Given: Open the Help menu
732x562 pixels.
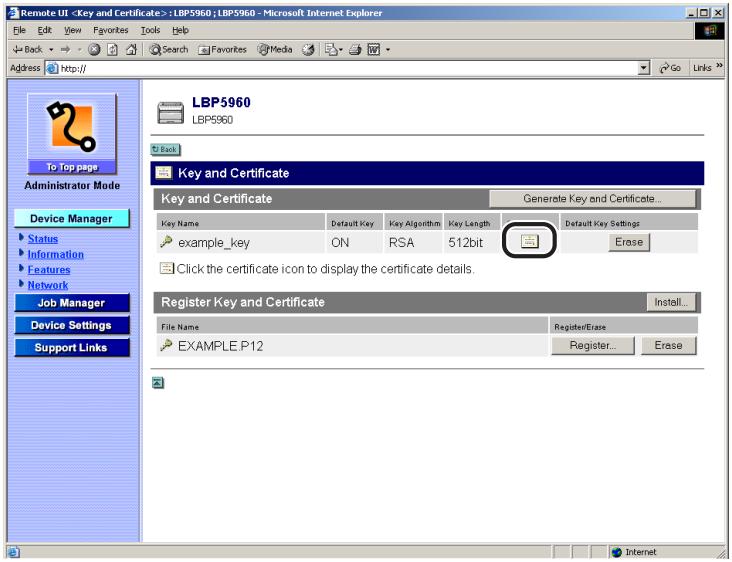Looking at the screenshot, I should pos(180,30).
